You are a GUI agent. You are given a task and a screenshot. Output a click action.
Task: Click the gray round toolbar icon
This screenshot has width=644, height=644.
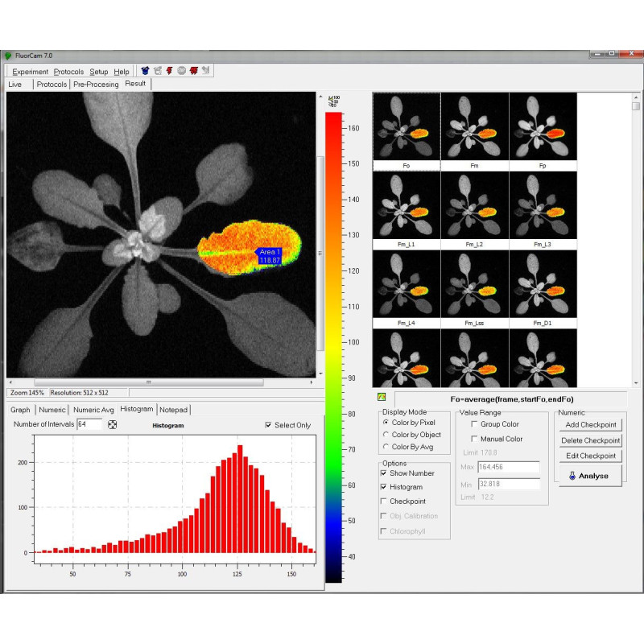(x=182, y=71)
